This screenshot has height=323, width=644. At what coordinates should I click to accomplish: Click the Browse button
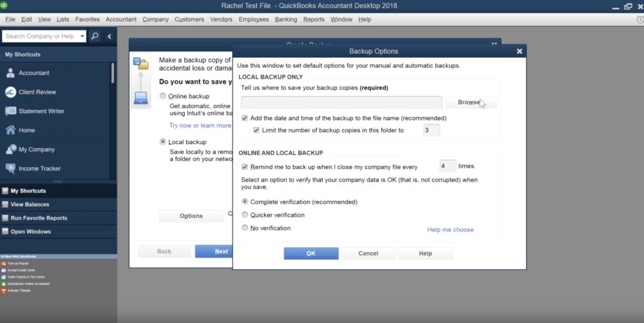(472, 102)
